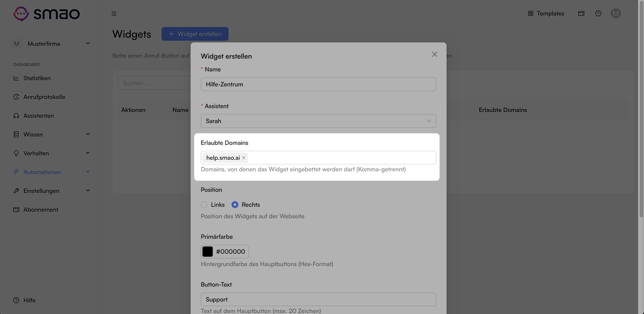The image size is (644, 314).
Task: Select the Rechts position radio button
Action: [x=235, y=205]
